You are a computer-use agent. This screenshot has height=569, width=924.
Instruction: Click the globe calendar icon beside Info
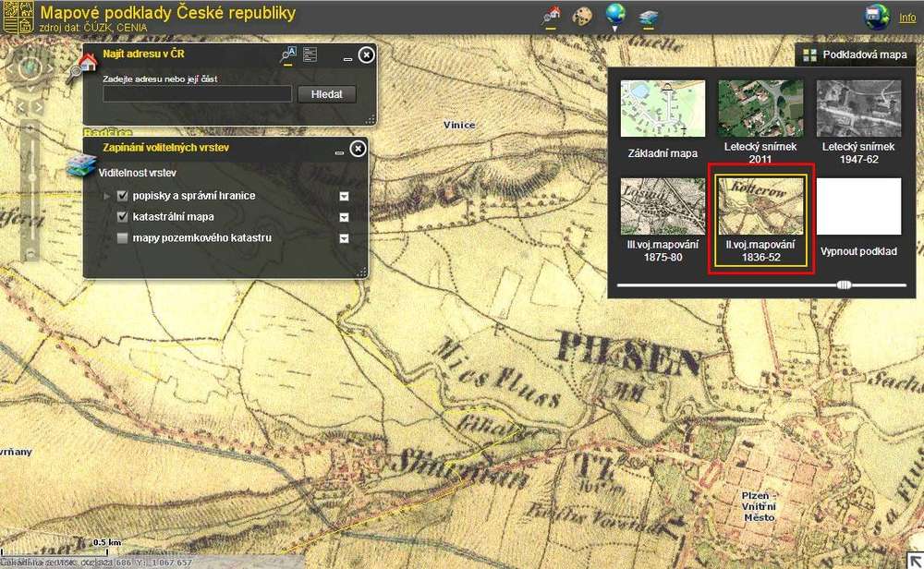pyautogui.click(x=876, y=17)
